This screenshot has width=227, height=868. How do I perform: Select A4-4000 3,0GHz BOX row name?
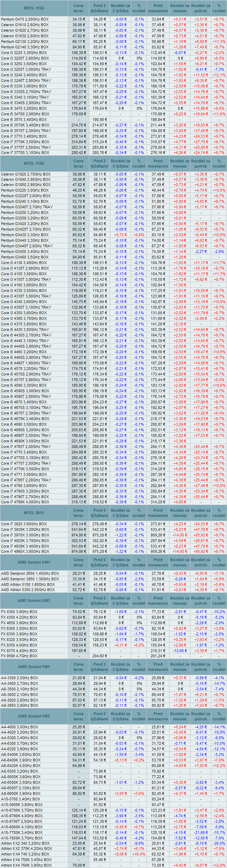20,727
